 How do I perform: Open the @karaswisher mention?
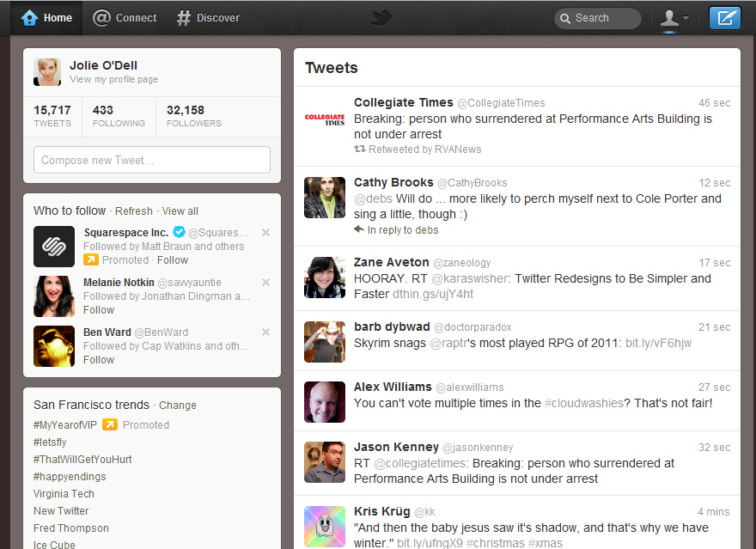(470, 278)
